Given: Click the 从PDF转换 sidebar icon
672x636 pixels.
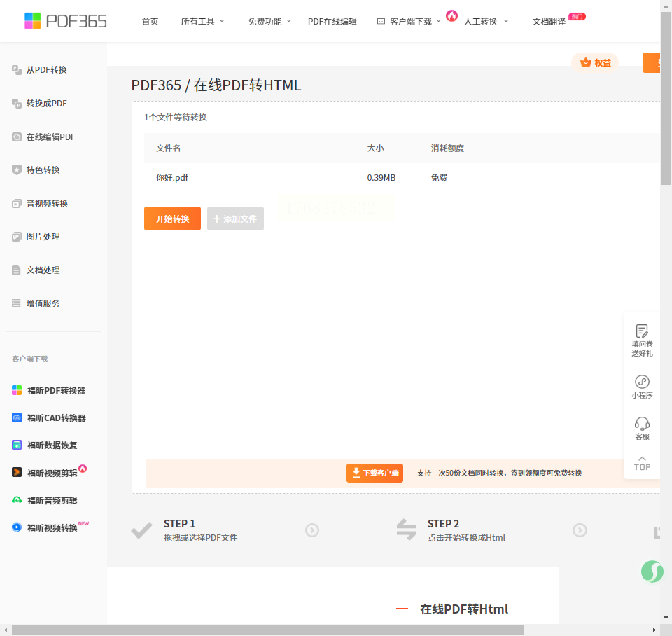Looking at the screenshot, I should tap(17, 70).
